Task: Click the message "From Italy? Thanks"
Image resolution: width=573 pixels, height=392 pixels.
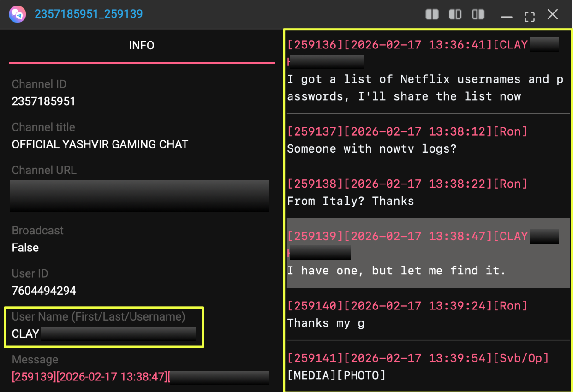Action: click(351, 201)
